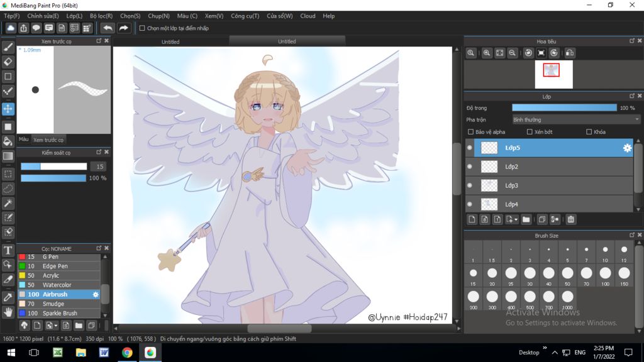
Task: Select the Smudge brush
Action: (x=58, y=304)
